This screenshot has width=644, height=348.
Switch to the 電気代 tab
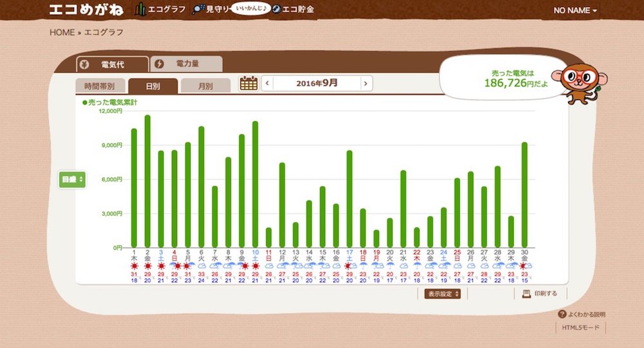[x=113, y=64]
